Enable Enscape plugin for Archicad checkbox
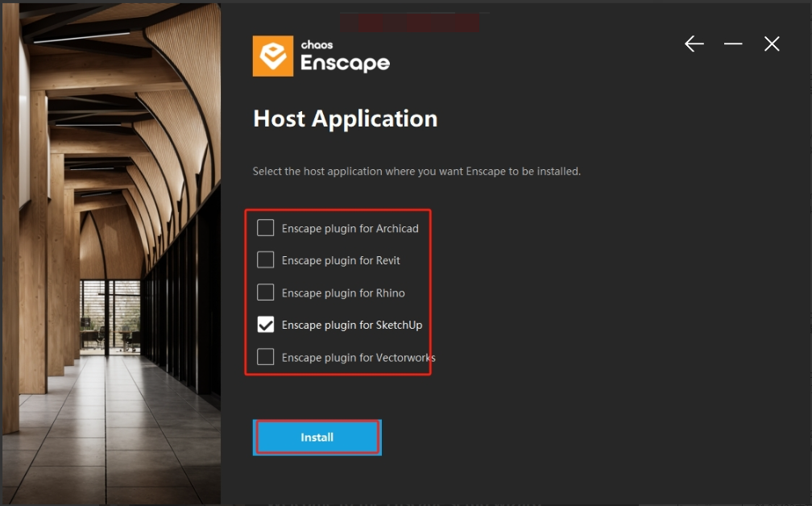812x506 pixels. [x=266, y=227]
